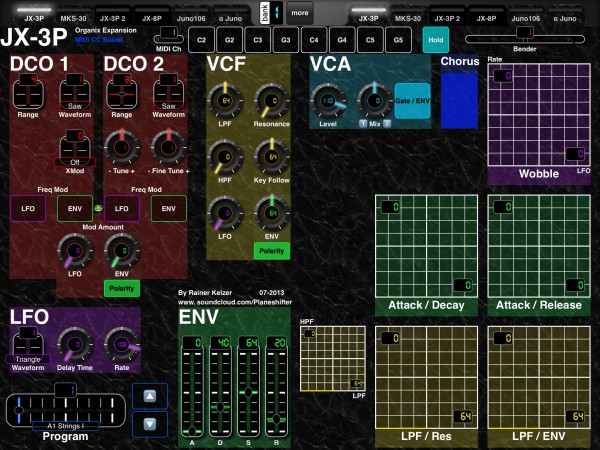Select the right Juno106 tab

(525, 15)
